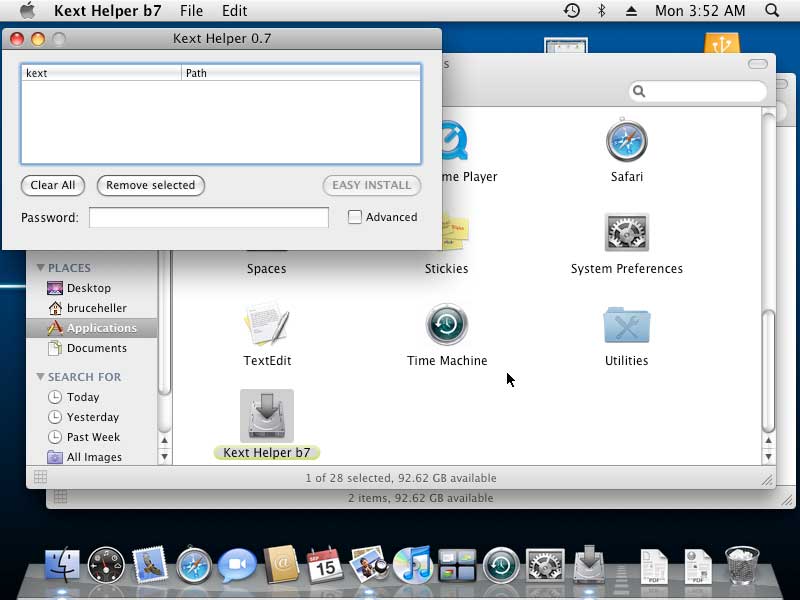Image resolution: width=800 pixels, height=600 pixels.
Task: Minimize the Kext Helper 0.7 window
Action: click(x=38, y=39)
